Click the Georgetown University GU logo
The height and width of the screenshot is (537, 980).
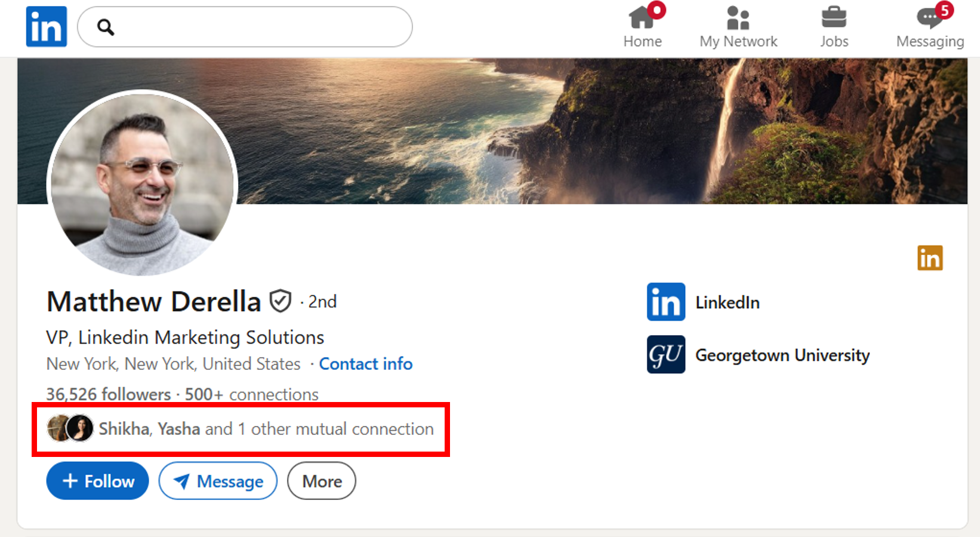(x=666, y=354)
